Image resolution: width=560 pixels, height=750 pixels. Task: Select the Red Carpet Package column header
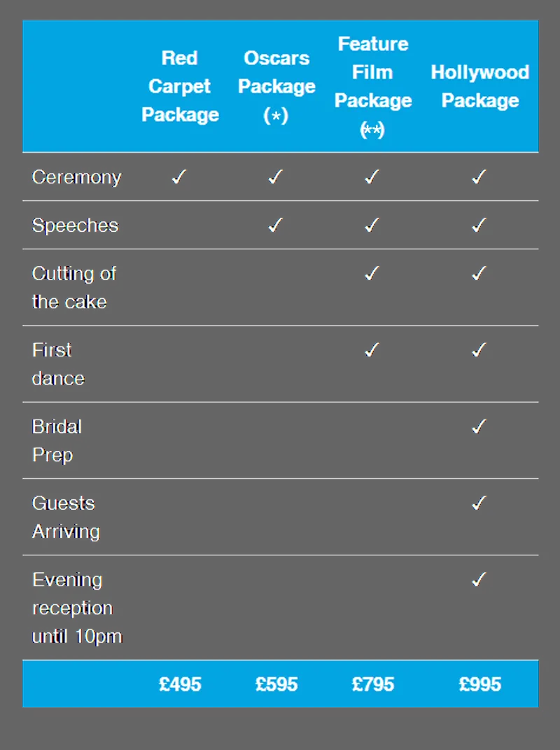click(181, 87)
